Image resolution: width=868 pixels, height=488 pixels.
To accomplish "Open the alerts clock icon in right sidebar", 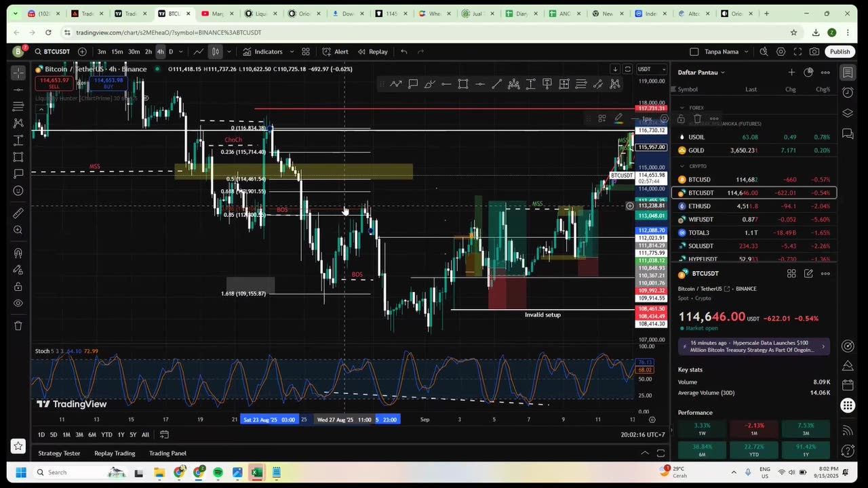I will coord(848,93).
